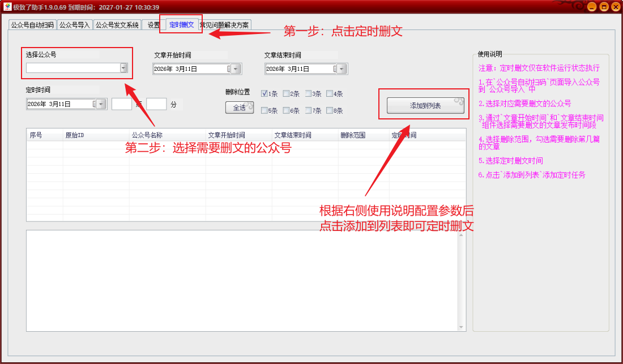Open the 选择公众号 dropdown list

[x=123, y=68]
